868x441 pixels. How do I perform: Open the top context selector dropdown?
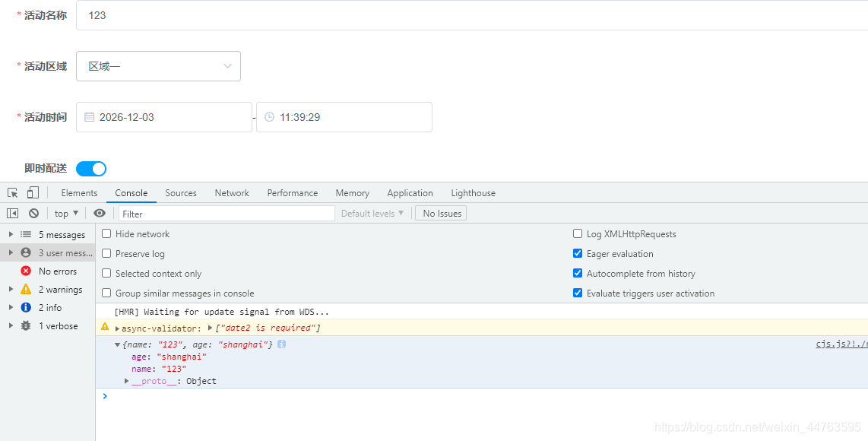point(66,214)
